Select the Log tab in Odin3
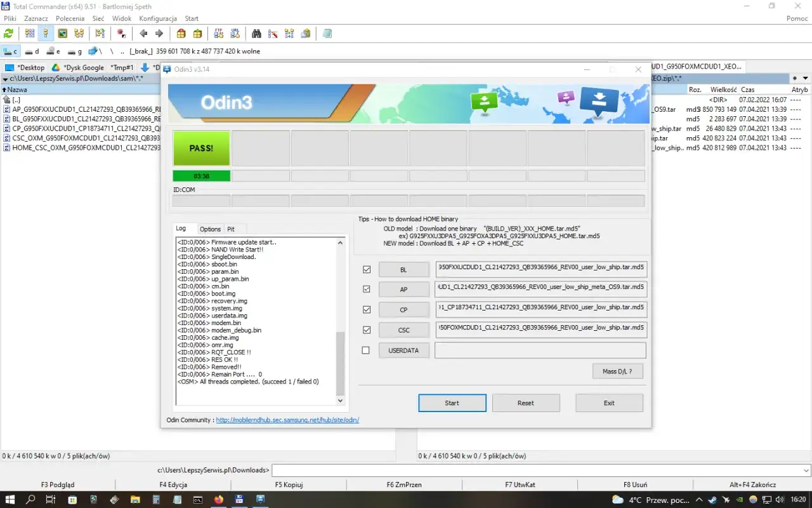This screenshot has height=508, width=812. [x=181, y=229]
